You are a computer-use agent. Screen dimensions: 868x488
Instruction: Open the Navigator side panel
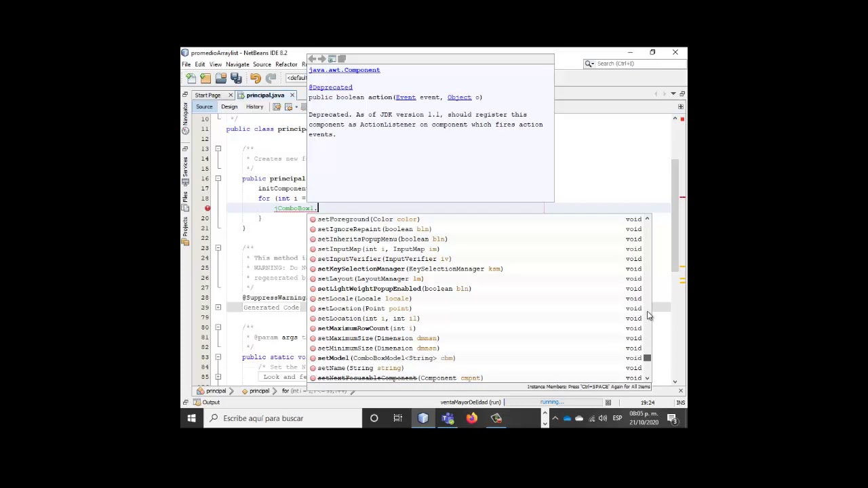(x=185, y=118)
